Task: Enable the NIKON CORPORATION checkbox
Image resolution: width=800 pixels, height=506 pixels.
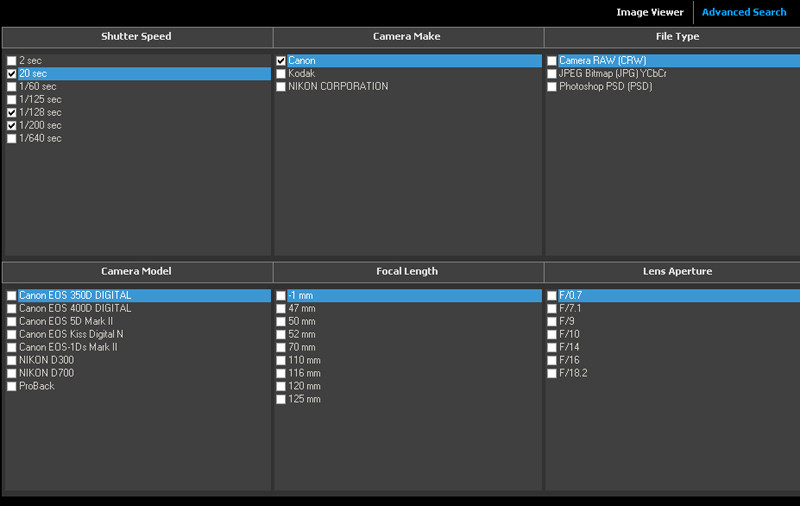Action: 281,87
